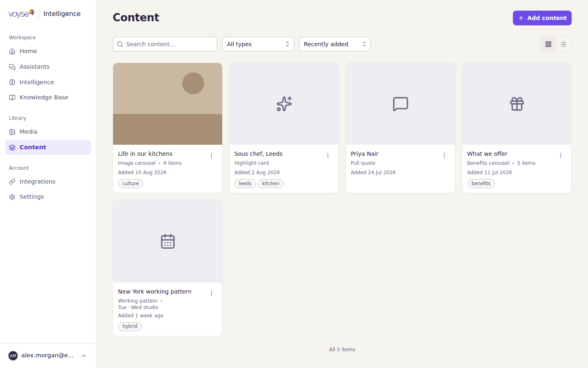Screen dimensions: 588x368
Task: Open the New York working pattern thumbnail
Action: click(167, 241)
